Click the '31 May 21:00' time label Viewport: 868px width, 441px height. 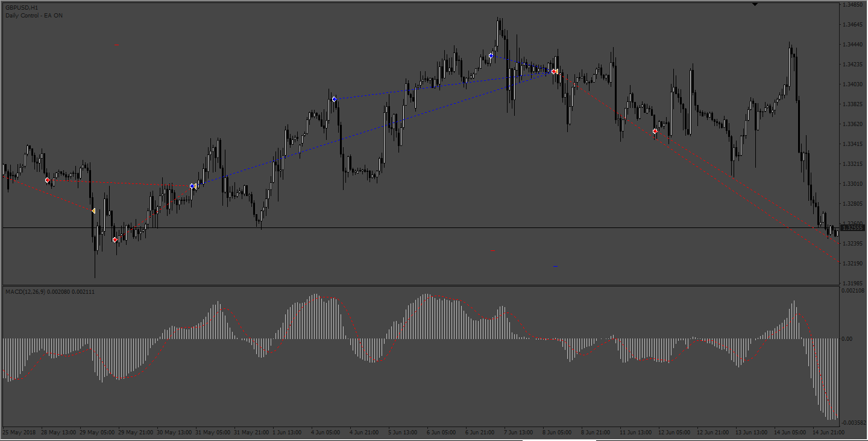coord(251,433)
